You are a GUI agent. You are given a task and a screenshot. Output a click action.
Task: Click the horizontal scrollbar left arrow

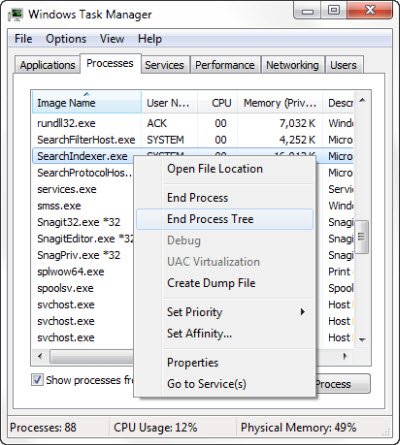click(x=40, y=356)
